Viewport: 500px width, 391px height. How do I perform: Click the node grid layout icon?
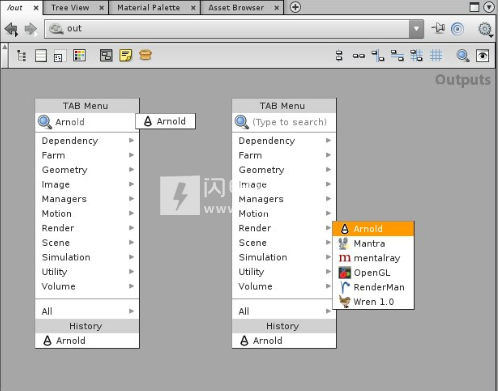(417, 56)
